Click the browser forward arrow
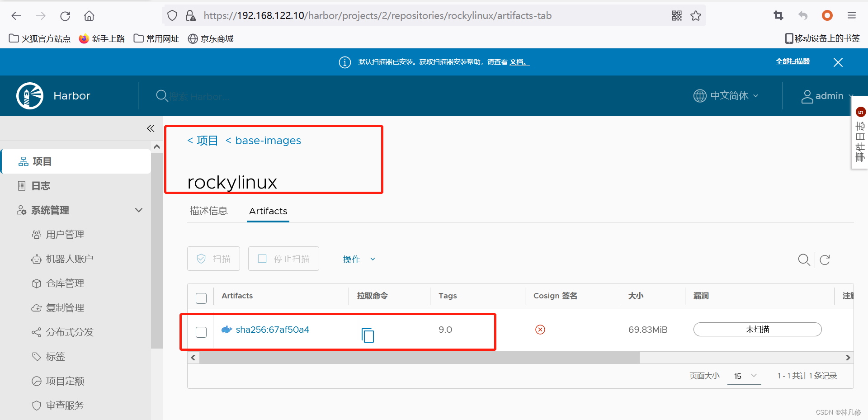Image resolution: width=868 pixels, height=420 pixels. pos(41,16)
